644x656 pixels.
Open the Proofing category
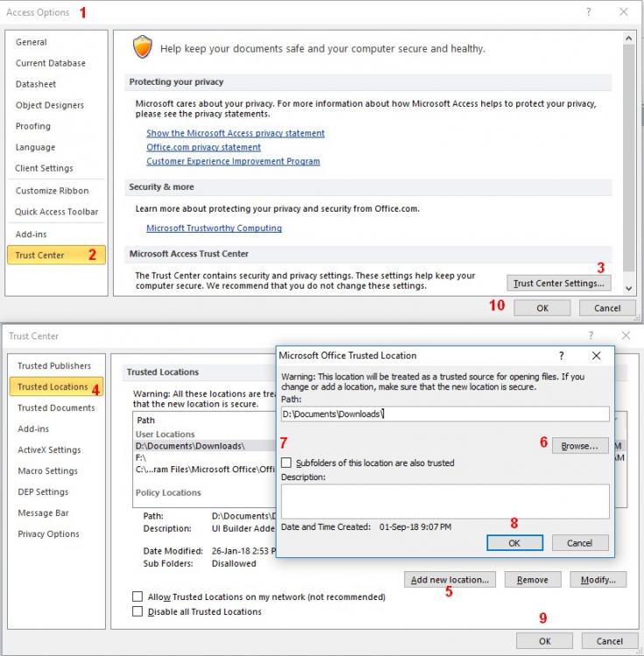click(x=33, y=126)
